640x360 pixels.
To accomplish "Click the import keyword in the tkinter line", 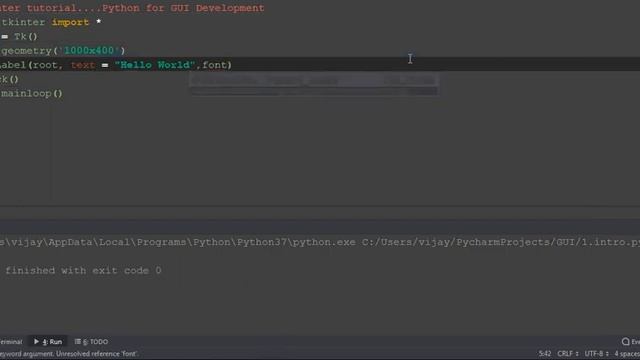I will click(70, 22).
